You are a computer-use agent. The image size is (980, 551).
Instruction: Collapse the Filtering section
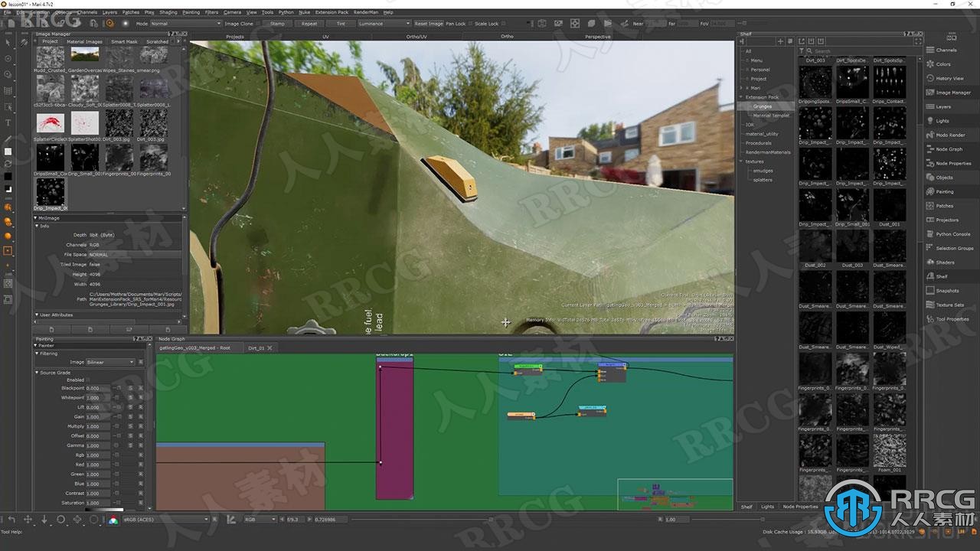coord(37,354)
